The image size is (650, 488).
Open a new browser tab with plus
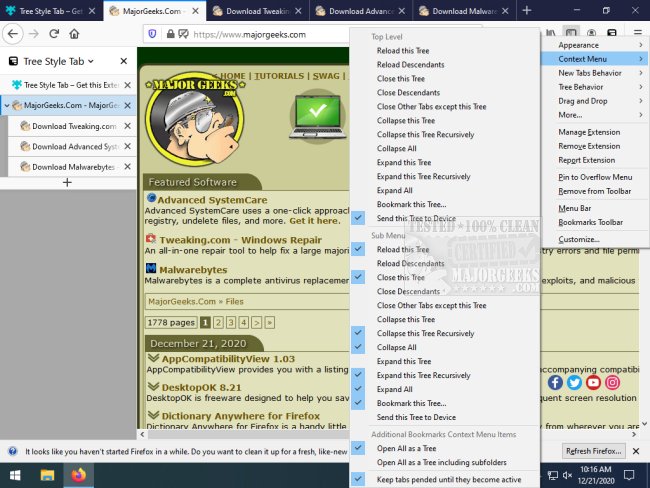527,10
